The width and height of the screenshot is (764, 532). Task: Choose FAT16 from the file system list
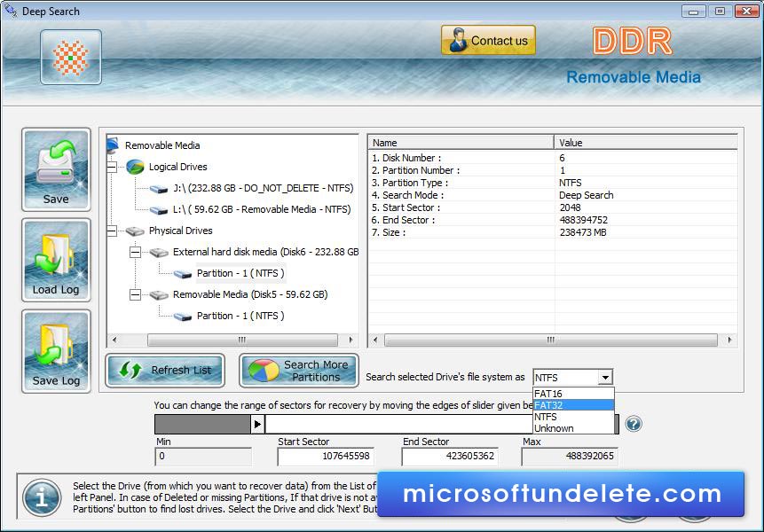573,394
